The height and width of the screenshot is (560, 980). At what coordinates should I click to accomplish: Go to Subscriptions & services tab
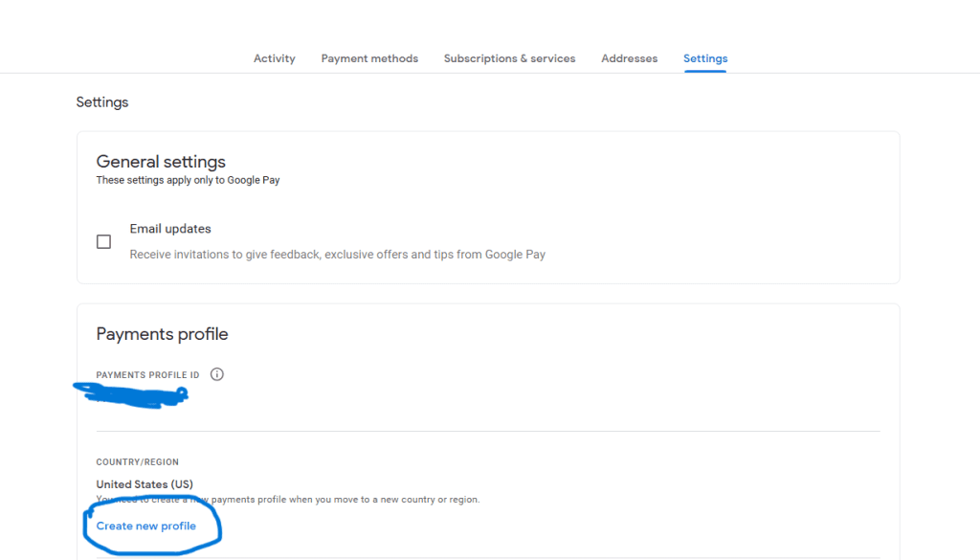pos(509,58)
